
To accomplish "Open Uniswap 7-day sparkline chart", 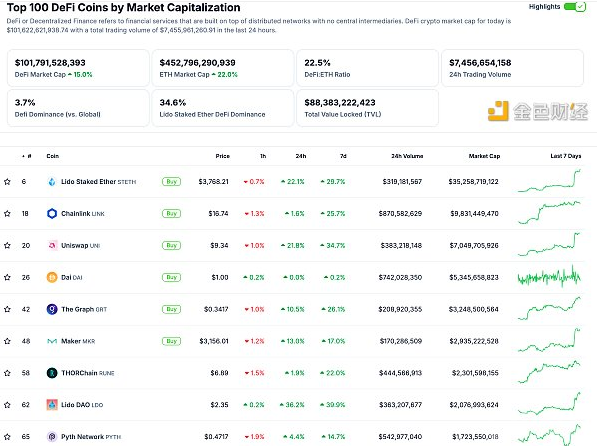I will pyautogui.click(x=549, y=245).
